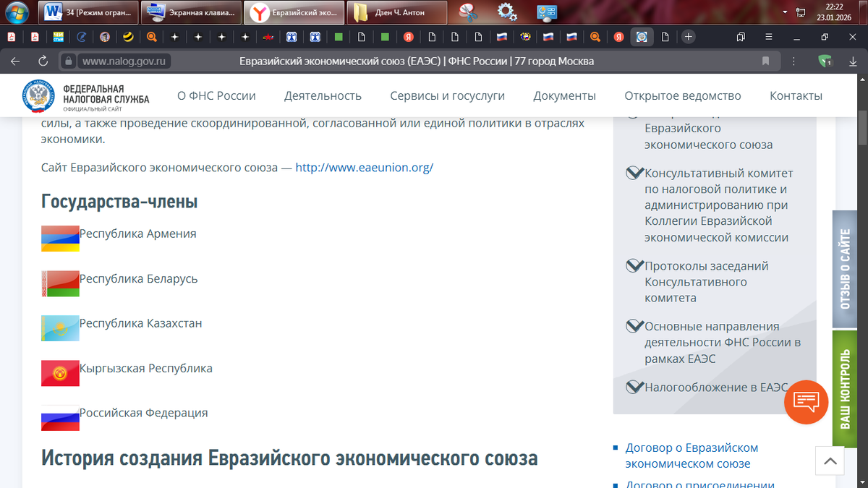Click the Республика Казахстан text

tap(140, 324)
